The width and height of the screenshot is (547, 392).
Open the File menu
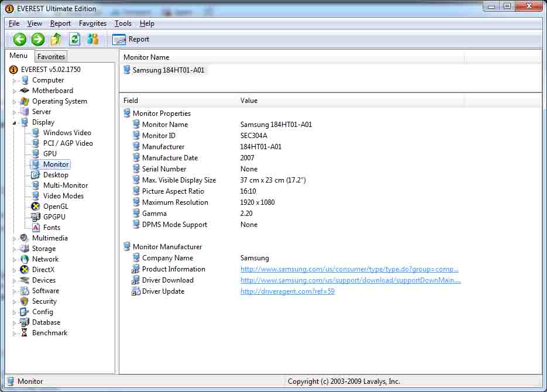(x=14, y=23)
